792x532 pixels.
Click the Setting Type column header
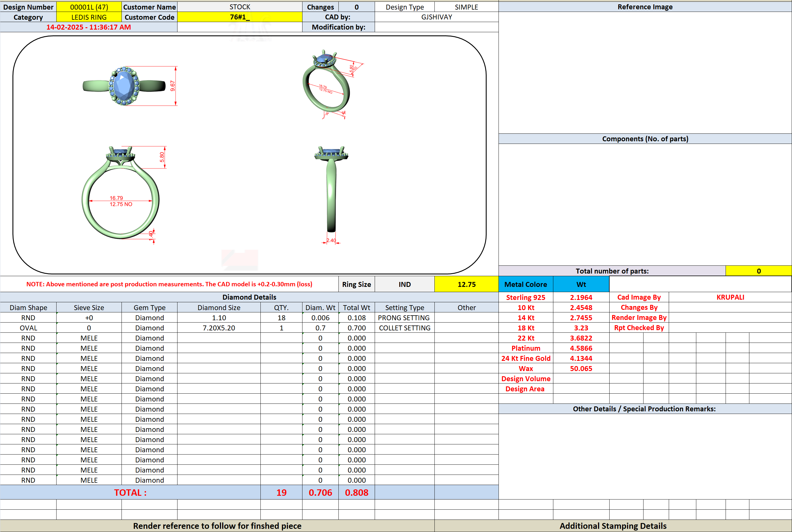[x=405, y=307]
